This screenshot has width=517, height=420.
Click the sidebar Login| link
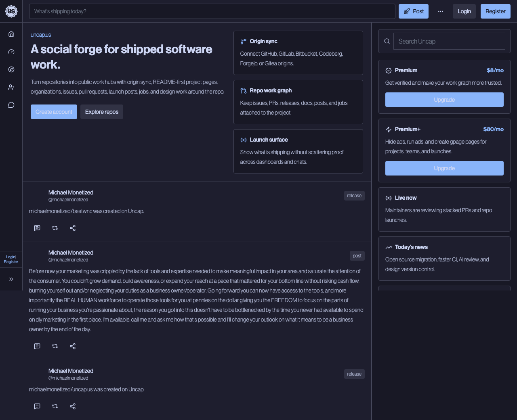coord(11,257)
